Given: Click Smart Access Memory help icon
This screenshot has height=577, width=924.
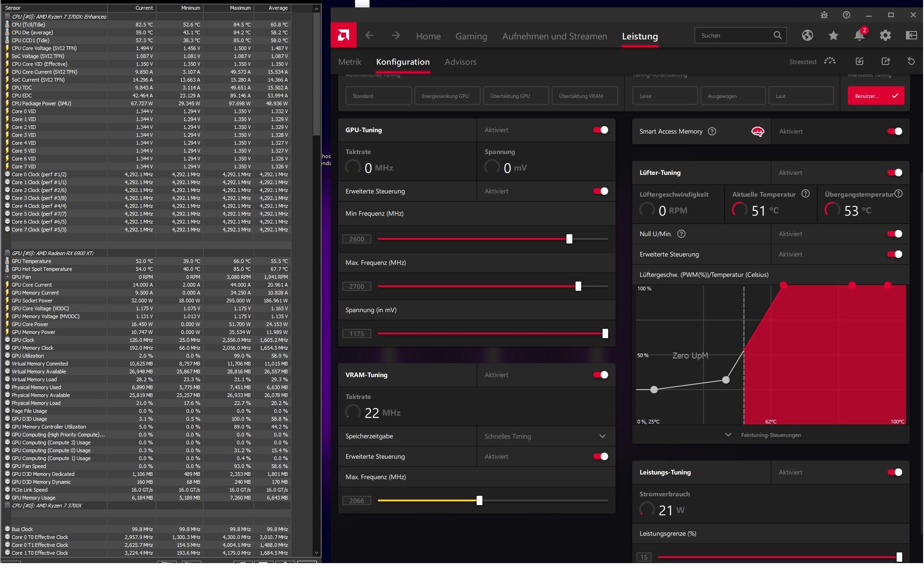Looking at the screenshot, I should pyautogui.click(x=712, y=131).
